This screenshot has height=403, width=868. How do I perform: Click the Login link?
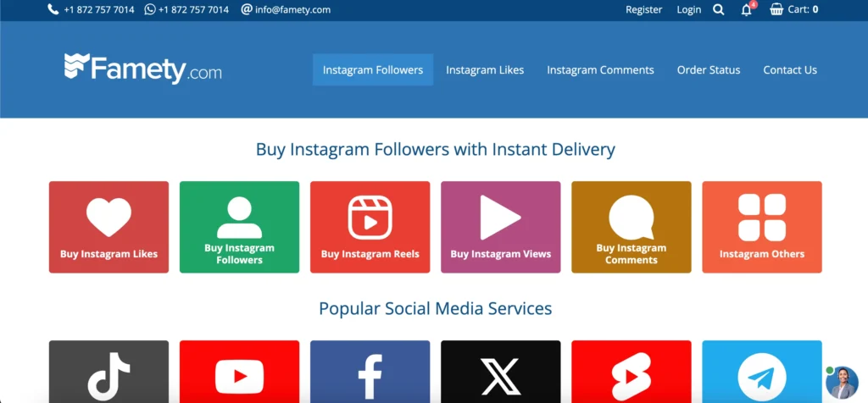point(688,9)
